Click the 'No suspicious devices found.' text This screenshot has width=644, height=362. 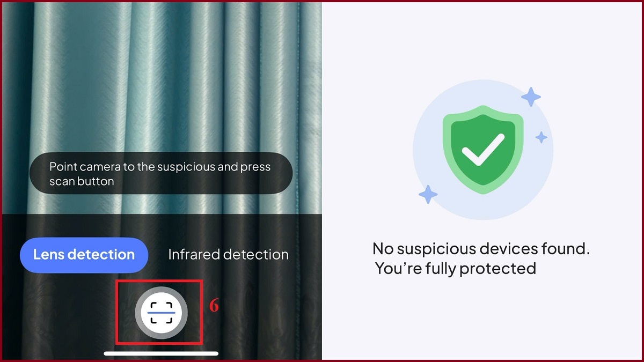coord(481,249)
